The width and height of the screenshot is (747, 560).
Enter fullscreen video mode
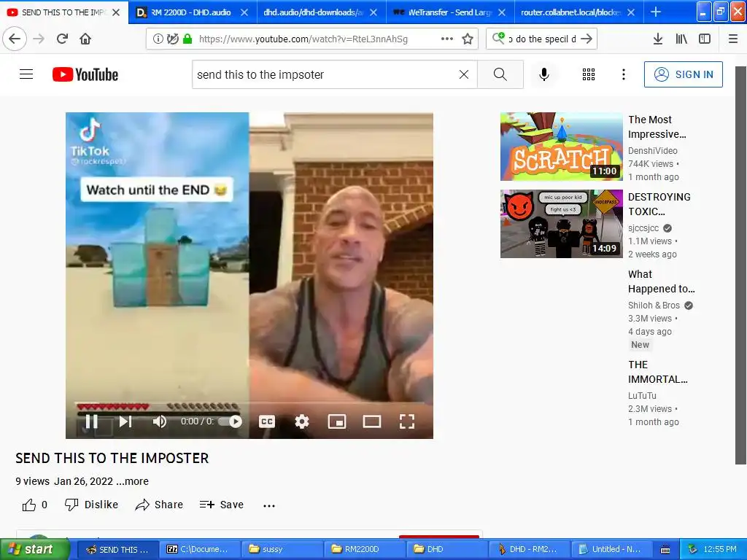pos(406,421)
